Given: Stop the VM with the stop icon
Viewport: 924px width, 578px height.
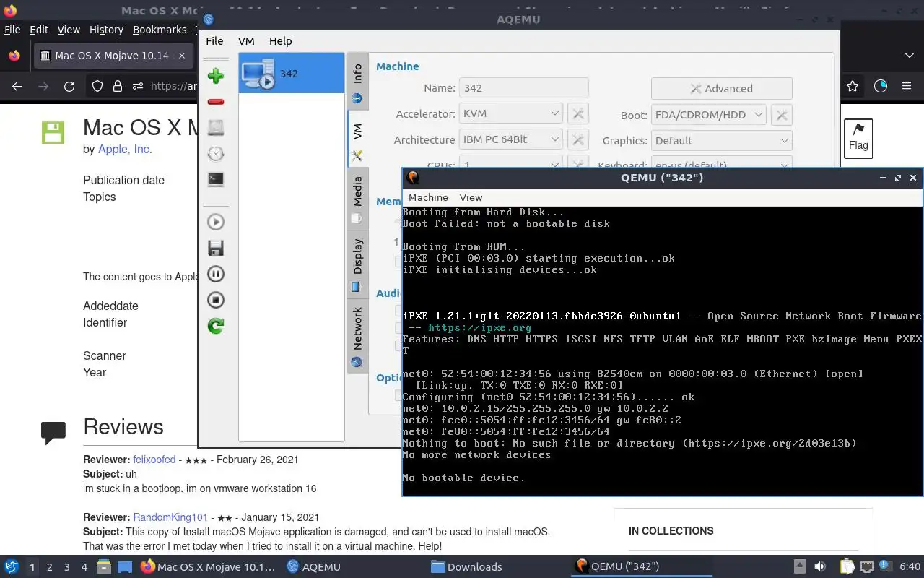Looking at the screenshot, I should 215,300.
